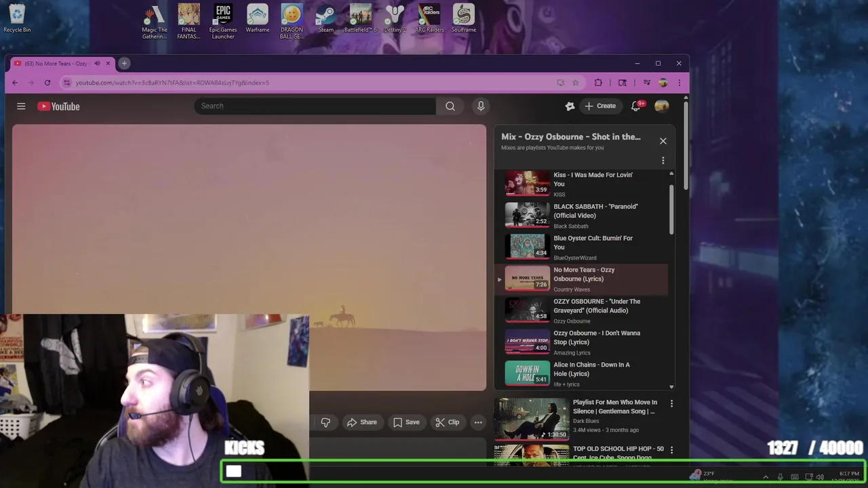Expand hidden system tray icons chevron
This screenshot has height=488, width=868.
pos(766,477)
